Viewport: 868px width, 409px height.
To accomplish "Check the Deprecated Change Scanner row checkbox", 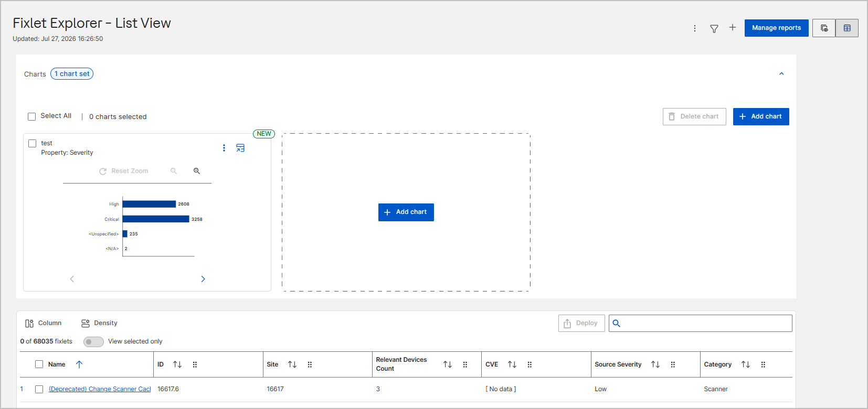I will click(39, 390).
